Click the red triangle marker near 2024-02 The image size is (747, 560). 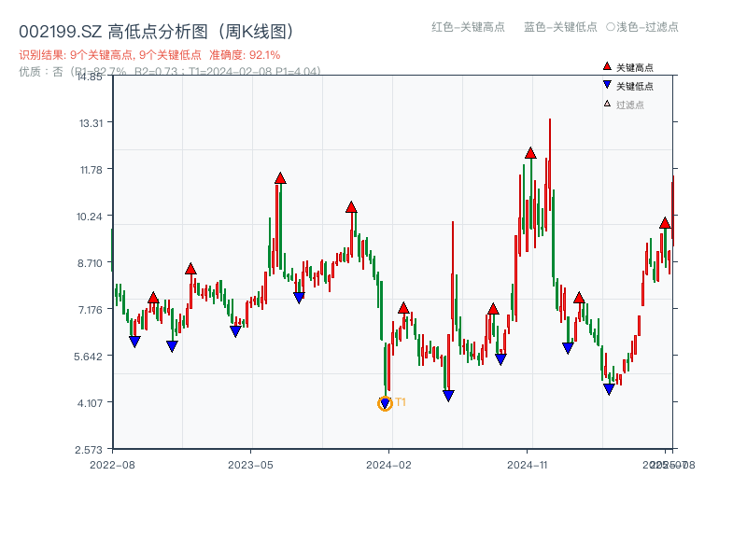[x=403, y=306]
